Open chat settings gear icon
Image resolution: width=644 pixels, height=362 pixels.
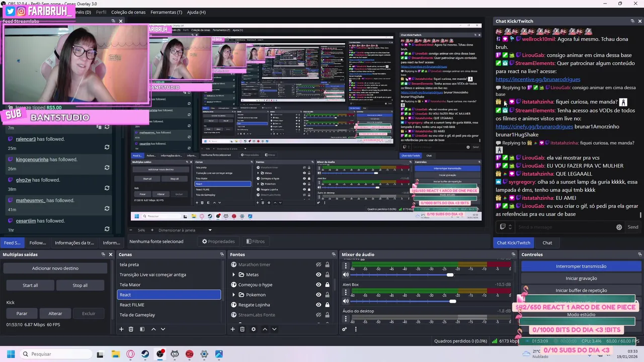[x=619, y=227]
